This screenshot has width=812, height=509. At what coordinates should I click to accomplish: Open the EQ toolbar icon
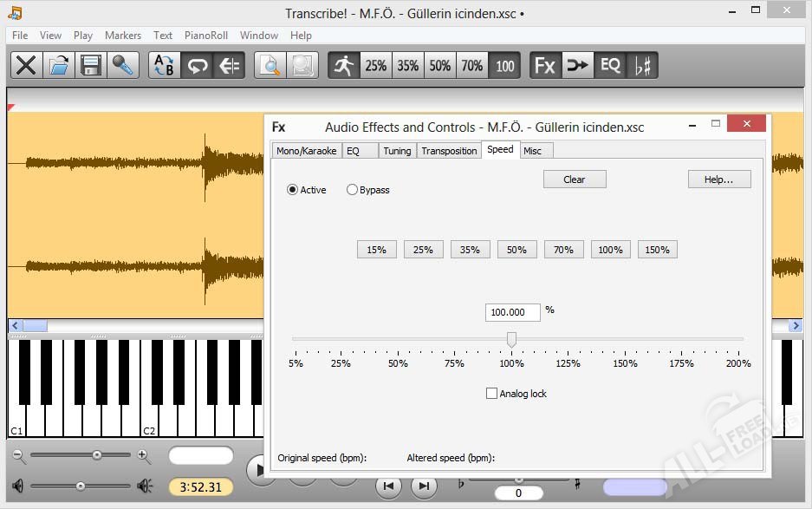[610, 65]
